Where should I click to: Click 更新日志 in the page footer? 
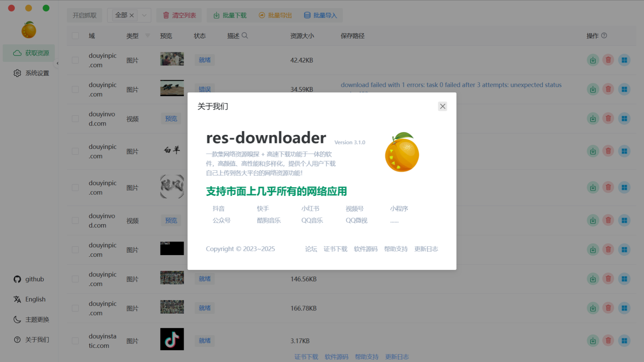[397, 357]
